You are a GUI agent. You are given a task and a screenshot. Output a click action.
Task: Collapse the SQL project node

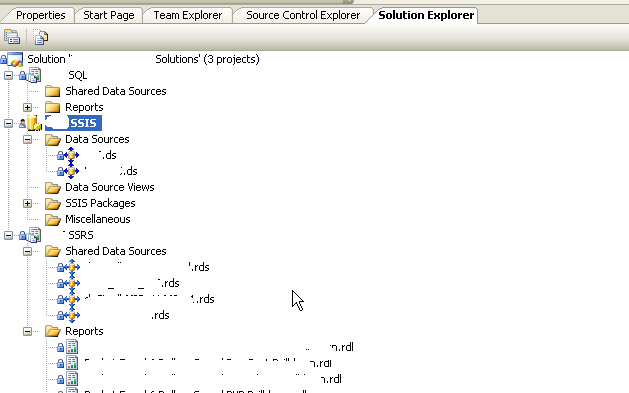tap(8, 75)
